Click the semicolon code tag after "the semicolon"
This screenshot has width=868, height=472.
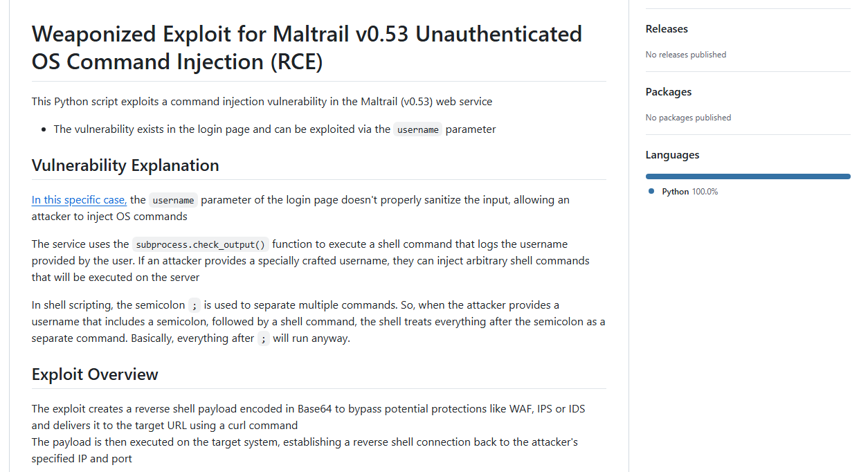tap(195, 305)
